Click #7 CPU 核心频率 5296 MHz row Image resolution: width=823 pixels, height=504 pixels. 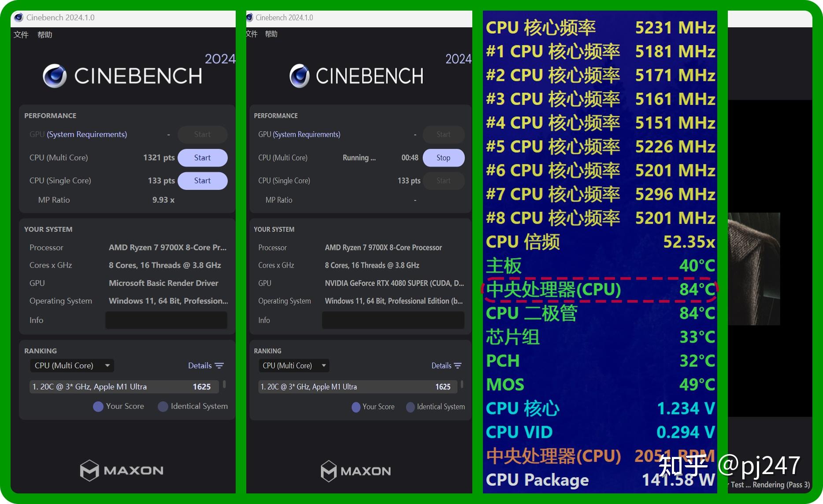click(x=600, y=194)
